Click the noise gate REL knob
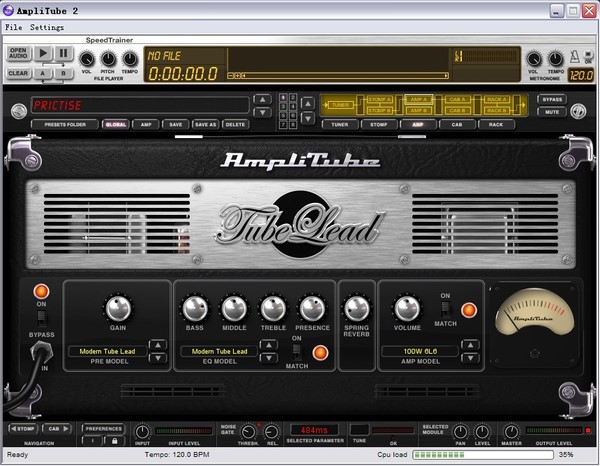The height and width of the screenshot is (466, 600). click(x=272, y=432)
